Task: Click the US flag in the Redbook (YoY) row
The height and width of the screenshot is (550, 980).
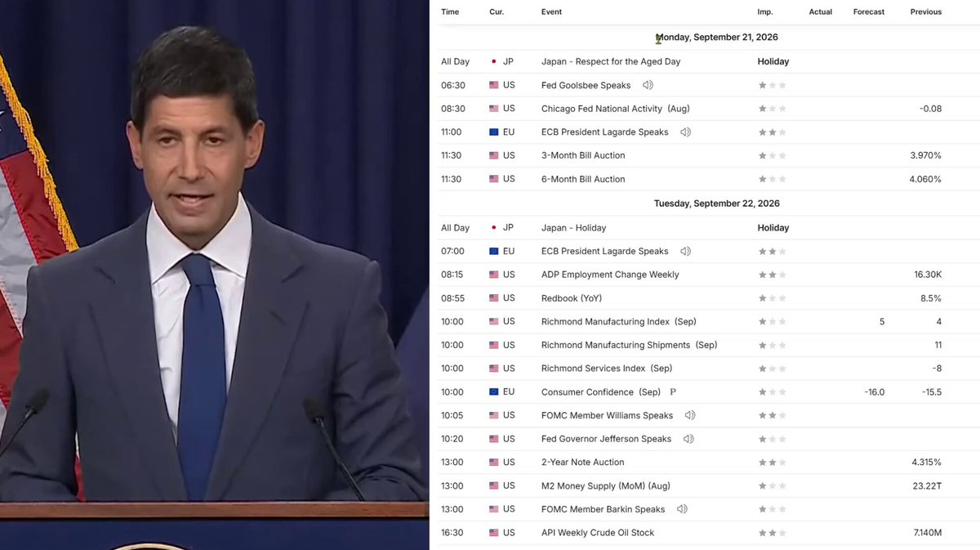Action: 493,298
